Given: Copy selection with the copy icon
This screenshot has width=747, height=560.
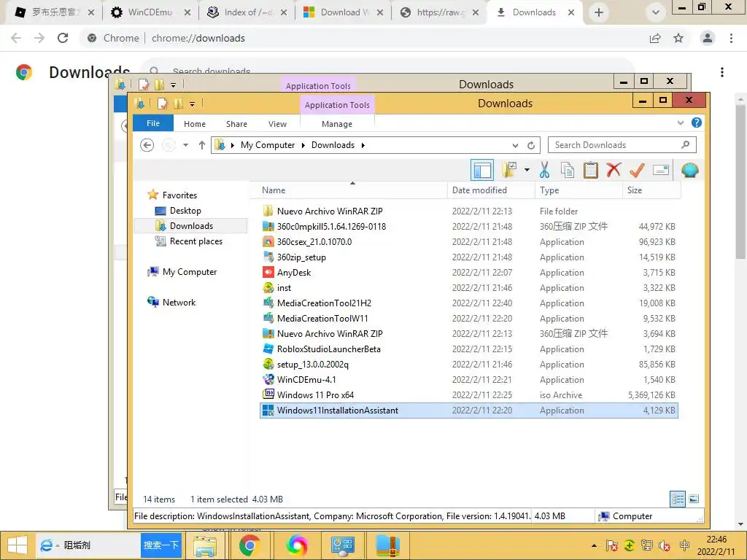Looking at the screenshot, I should coord(568,170).
